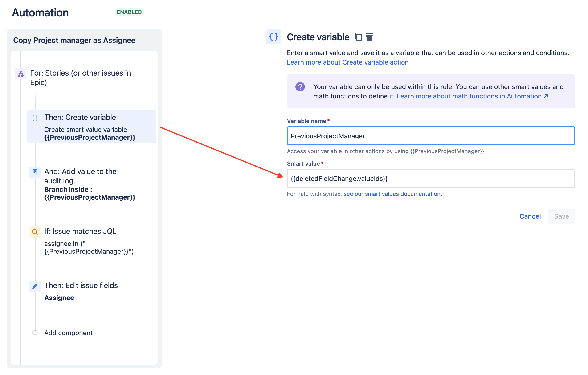Image resolution: width=588 pixels, height=375 pixels.
Task: Click into the Smart value input field
Action: [430, 179]
